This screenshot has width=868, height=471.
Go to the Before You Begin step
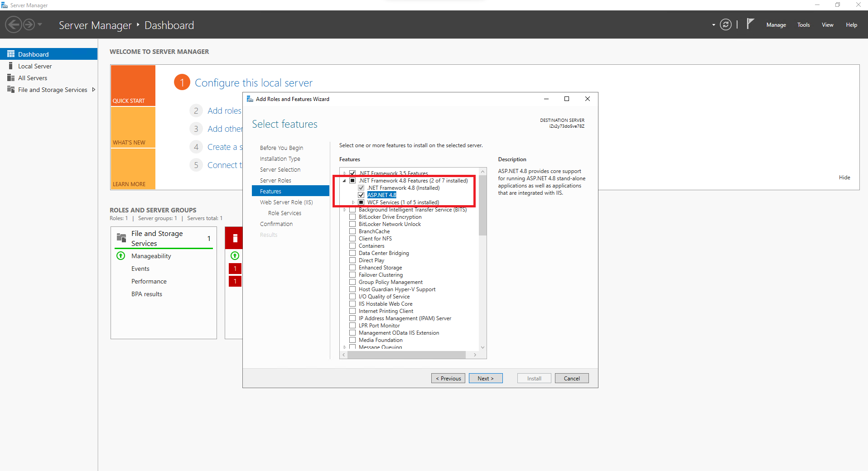pyautogui.click(x=281, y=148)
